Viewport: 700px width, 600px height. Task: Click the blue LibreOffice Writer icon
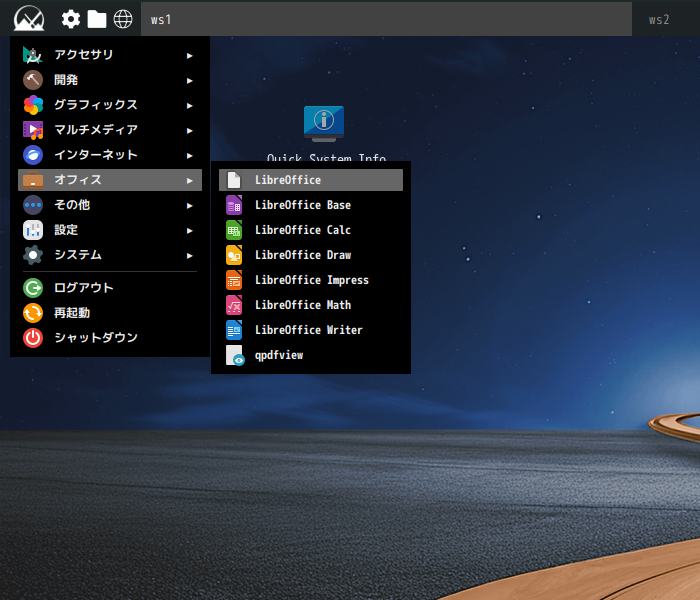(234, 330)
